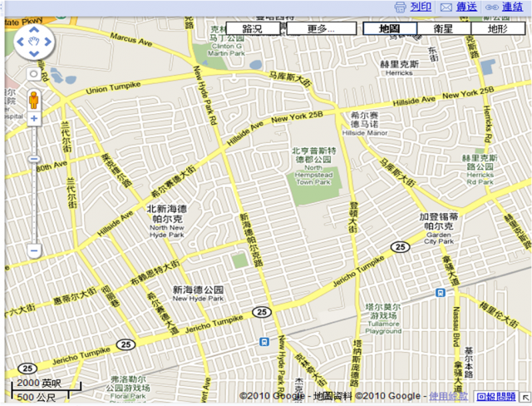Click the return-to-last-result circle button
Viewport: 532px width, 406px height.
33,74
